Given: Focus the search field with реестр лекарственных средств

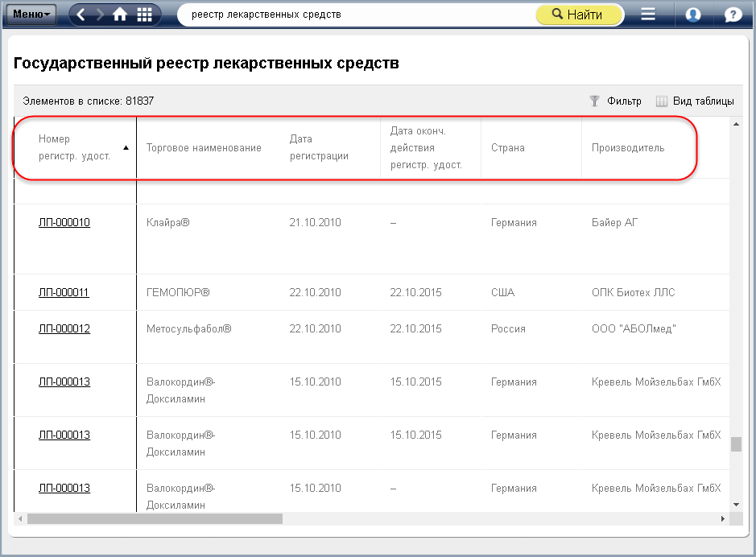Looking at the screenshot, I should coord(357,14).
